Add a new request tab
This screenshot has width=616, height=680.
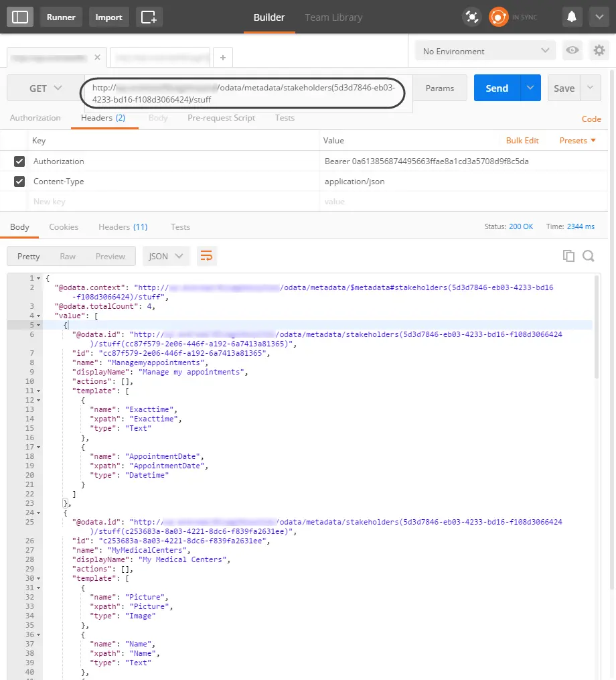coord(223,57)
